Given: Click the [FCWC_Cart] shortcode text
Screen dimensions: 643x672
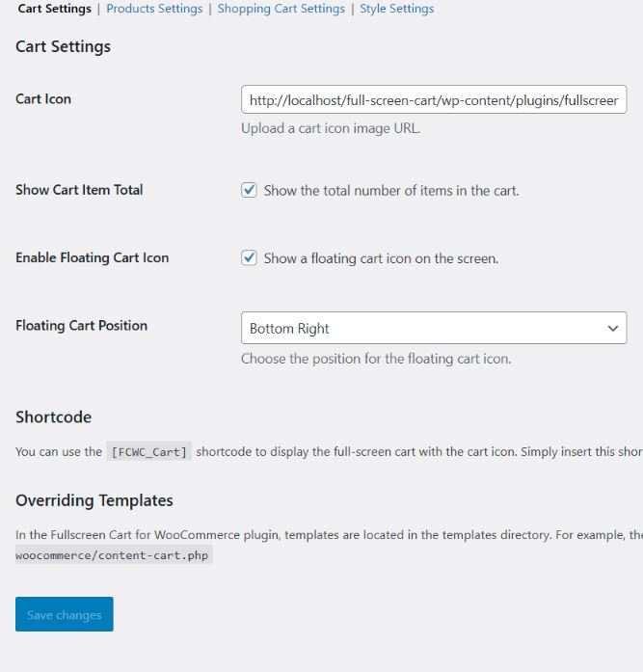Looking at the screenshot, I should tap(149, 451).
